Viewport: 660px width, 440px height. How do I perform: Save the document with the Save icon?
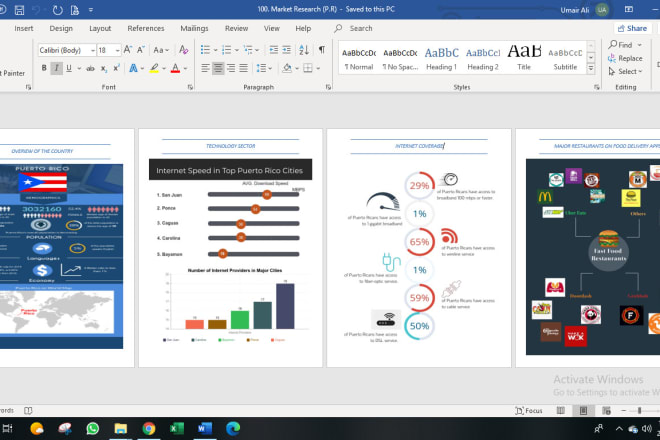(19, 10)
